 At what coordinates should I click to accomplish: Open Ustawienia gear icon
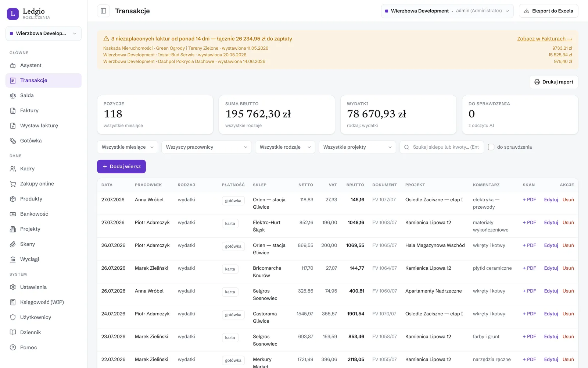pos(13,287)
